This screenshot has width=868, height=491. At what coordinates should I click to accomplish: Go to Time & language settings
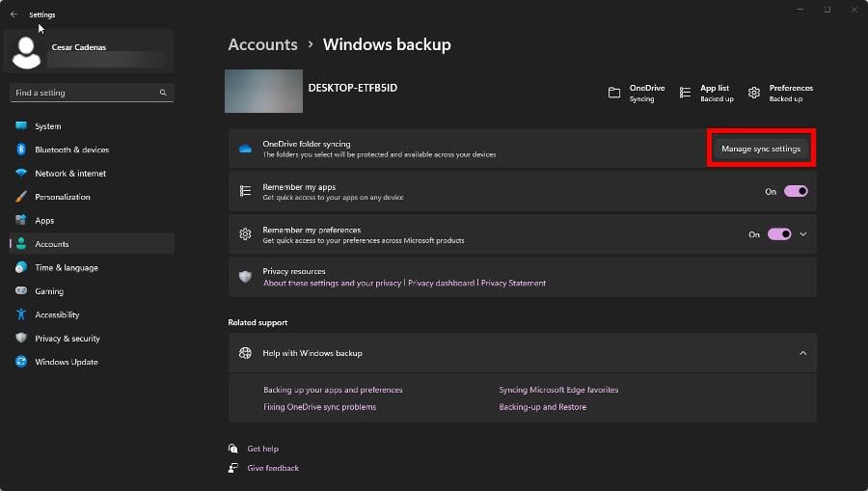tap(66, 267)
